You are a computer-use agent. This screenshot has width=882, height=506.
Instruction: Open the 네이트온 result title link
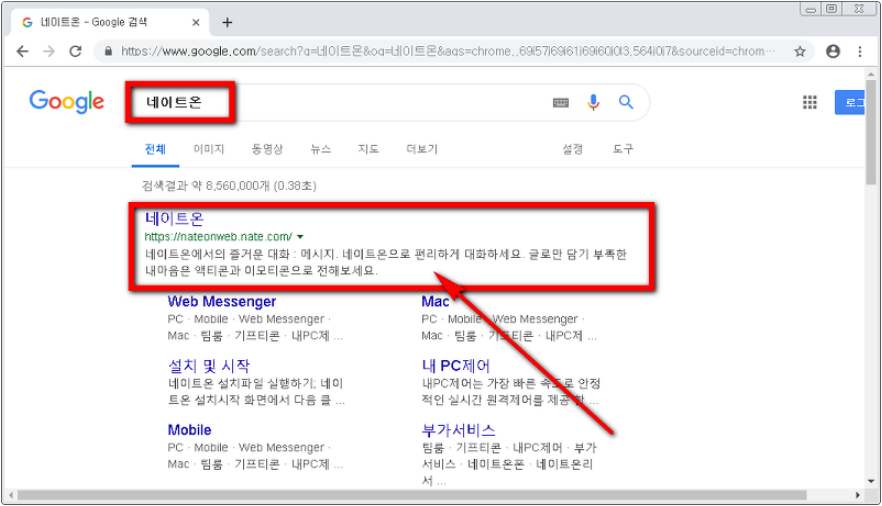coord(174,219)
